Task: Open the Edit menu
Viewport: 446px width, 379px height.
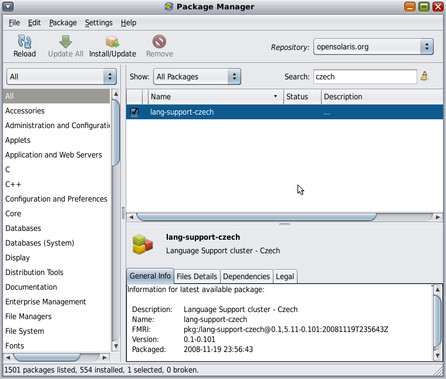Action: [34, 23]
